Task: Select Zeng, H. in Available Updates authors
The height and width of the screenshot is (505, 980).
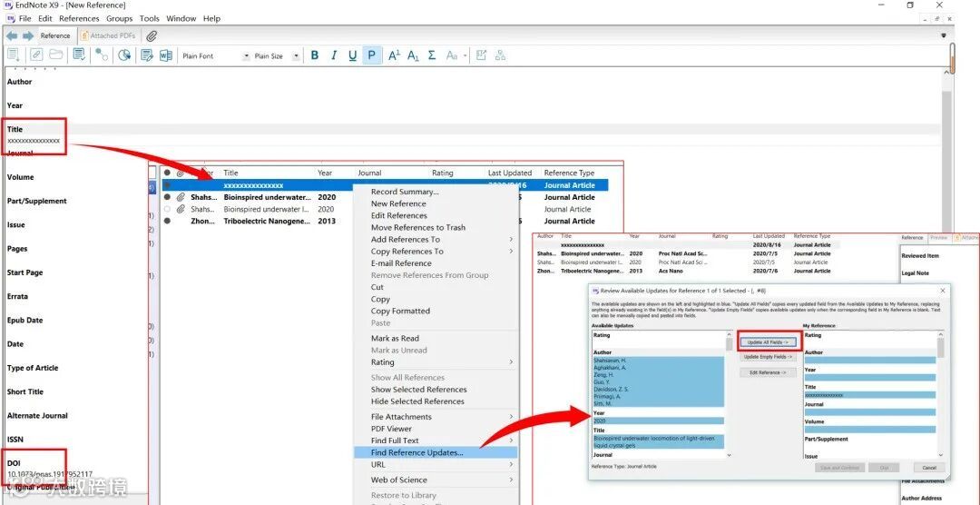Action: [603, 374]
